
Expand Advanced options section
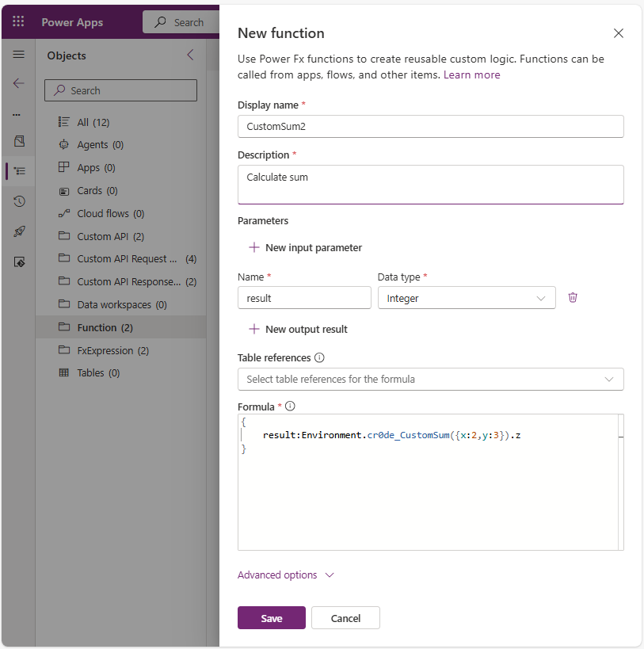pyautogui.click(x=286, y=575)
